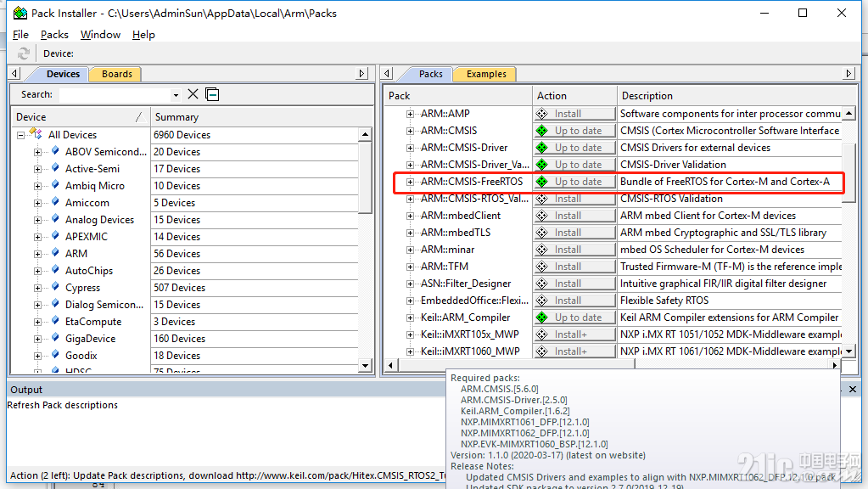
Task: Close the Output panel with its X
Action: (x=853, y=390)
